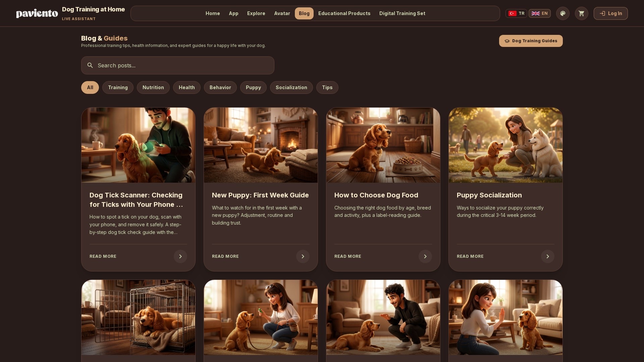Open thumbnail of woman raising her palm
Viewport: 644px width, 362px height.
[x=505, y=317]
